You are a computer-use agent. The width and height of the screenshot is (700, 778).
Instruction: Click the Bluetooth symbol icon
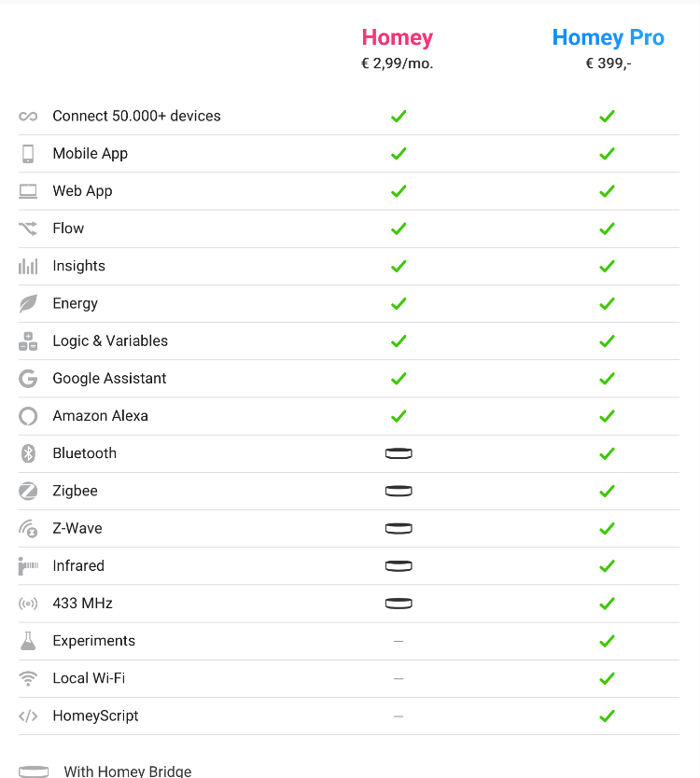pyautogui.click(x=28, y=453)
